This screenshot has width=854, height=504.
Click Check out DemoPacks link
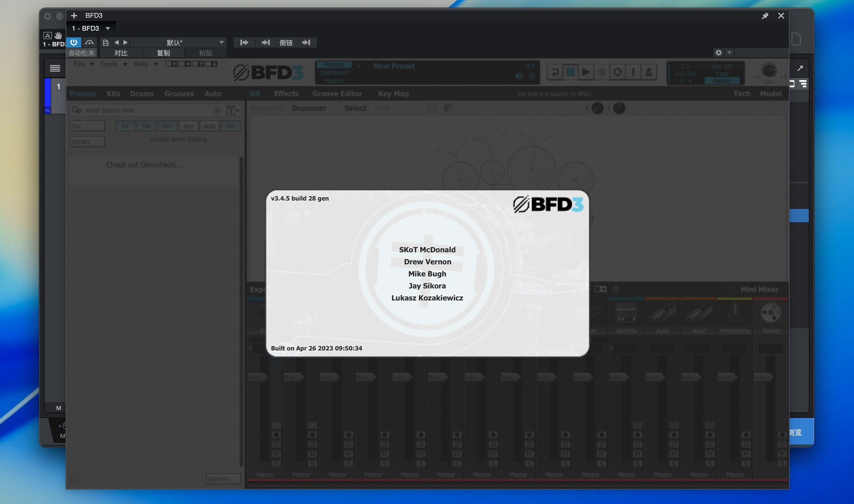point(145,165)
